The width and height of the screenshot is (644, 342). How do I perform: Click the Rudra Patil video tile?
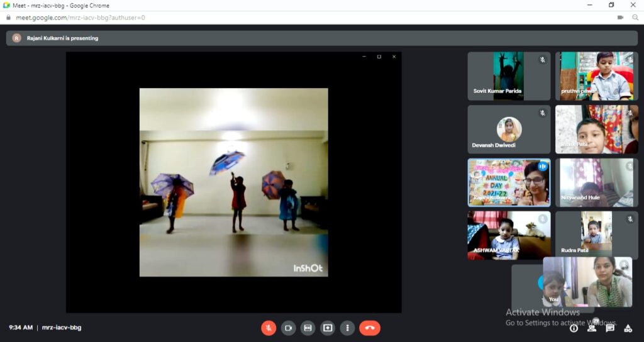tap(597, 236)
